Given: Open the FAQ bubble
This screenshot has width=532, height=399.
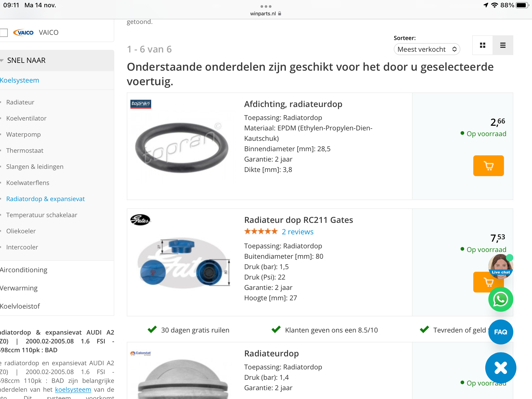Looking at the screenshot, I should [501, 332].
